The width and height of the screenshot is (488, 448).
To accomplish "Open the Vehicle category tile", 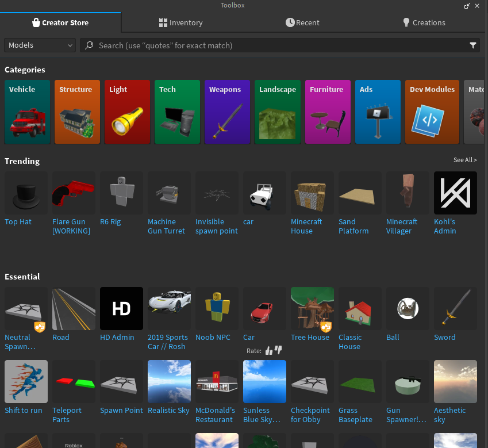I will coord(28,112).
